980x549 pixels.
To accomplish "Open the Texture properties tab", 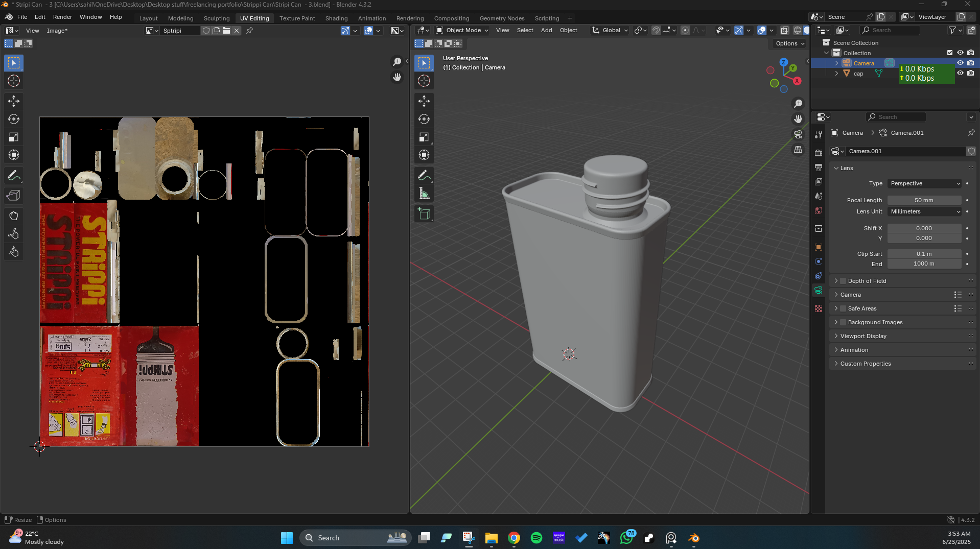I will [819, 308].
